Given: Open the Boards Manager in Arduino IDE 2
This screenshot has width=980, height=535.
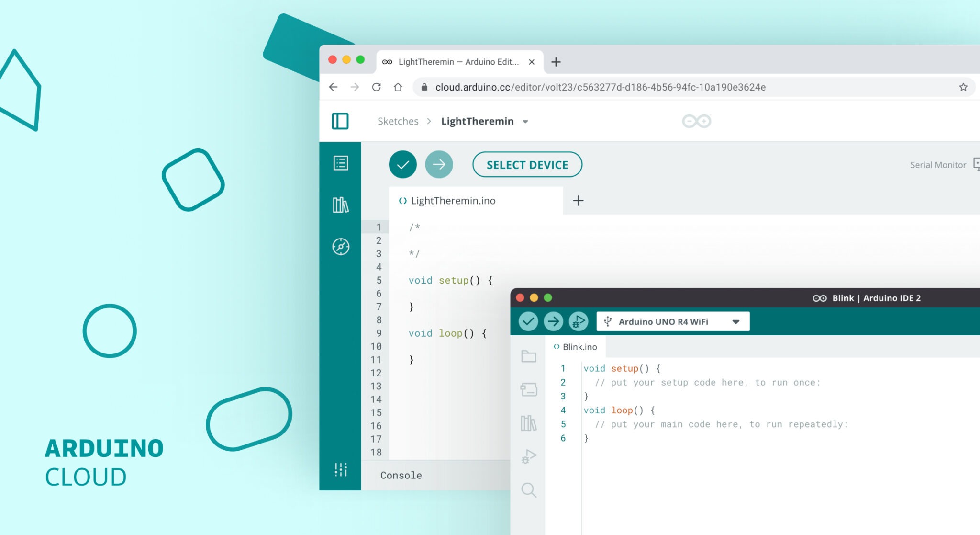Looking at the screenshot, I should click(528, 390).
